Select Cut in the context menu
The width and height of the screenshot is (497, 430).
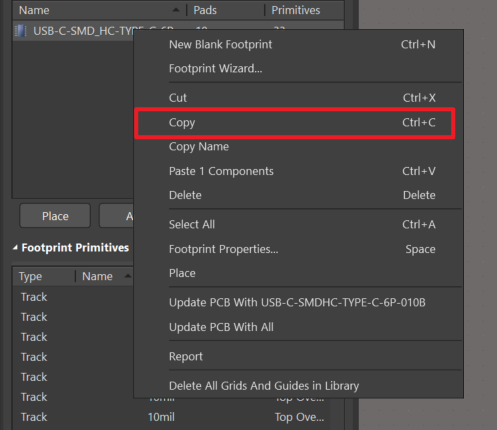298,98
